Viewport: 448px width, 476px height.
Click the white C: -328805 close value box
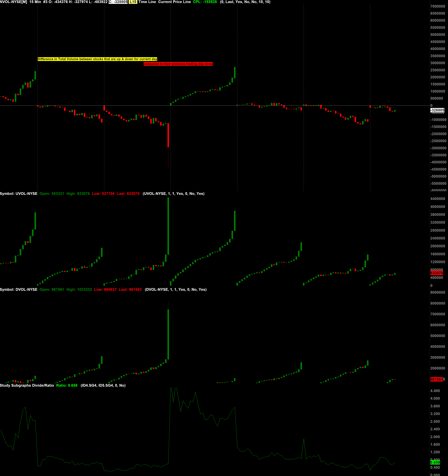118,2
